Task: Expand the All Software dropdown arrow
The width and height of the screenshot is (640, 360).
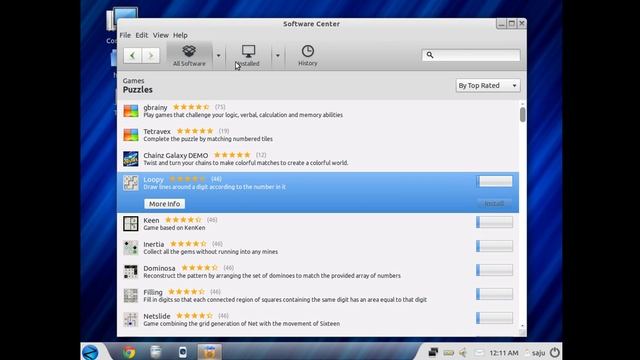Action: pos(218,56)
